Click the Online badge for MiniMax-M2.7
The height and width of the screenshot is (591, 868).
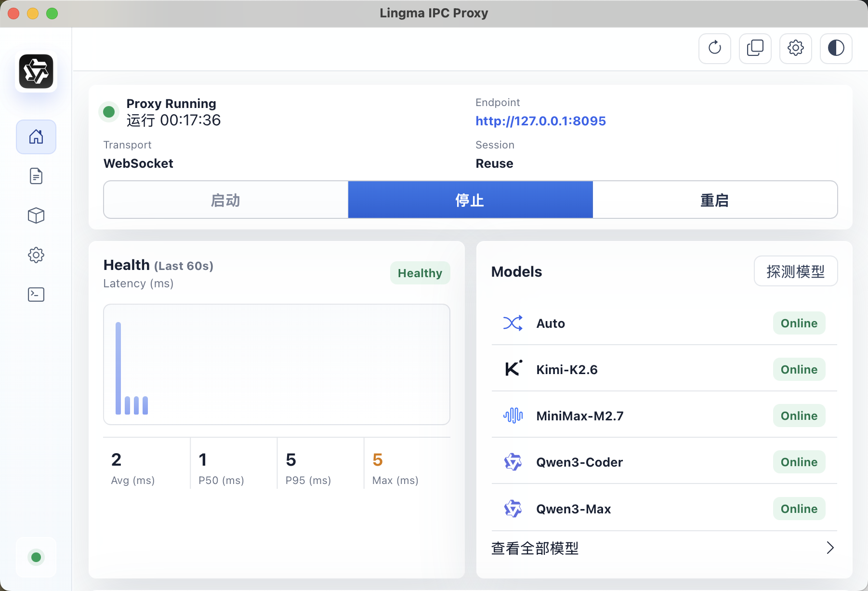tap(799, 416)
